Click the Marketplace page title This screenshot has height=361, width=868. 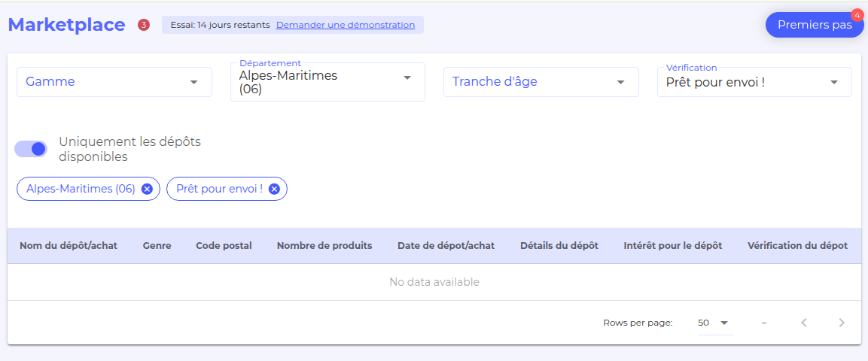pyautogui.click(x=66, y=25)
